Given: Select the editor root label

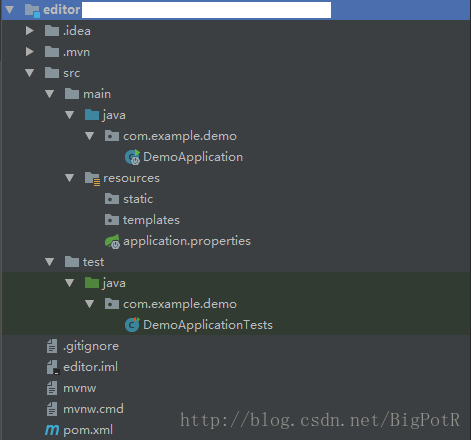Looking at the screenshot, I should (62, 10).
